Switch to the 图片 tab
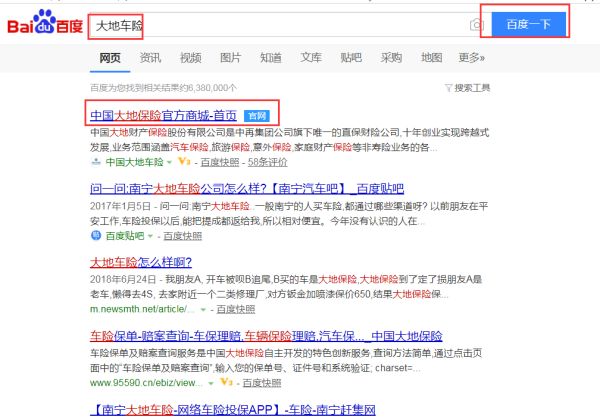600x420 pixels. 231,58
